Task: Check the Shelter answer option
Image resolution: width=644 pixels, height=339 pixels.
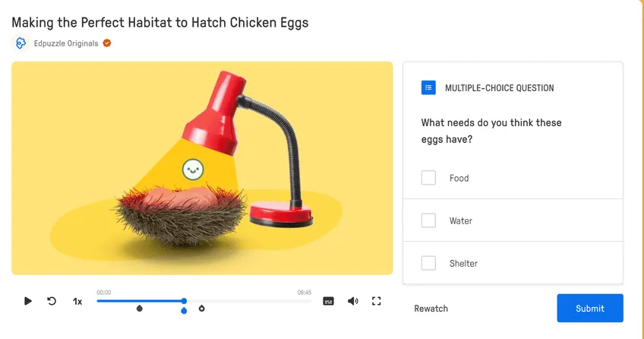Action: coord(428,263)
